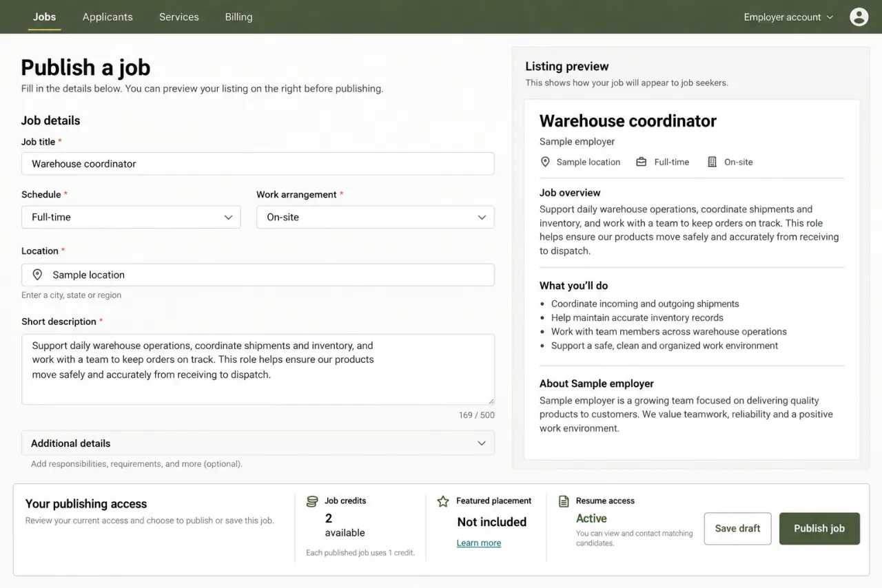Click the Resume access document icon
The image size is (882, 588).
pos(564,501)
